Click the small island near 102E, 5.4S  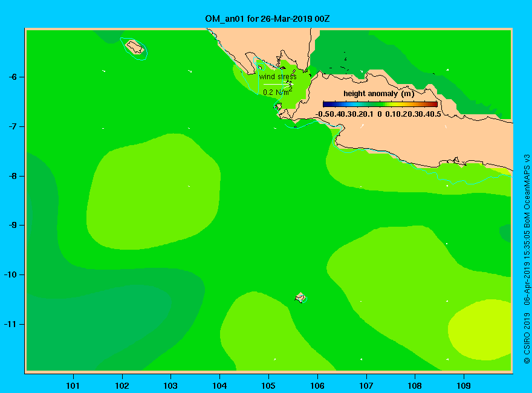[x=135, y=47]
